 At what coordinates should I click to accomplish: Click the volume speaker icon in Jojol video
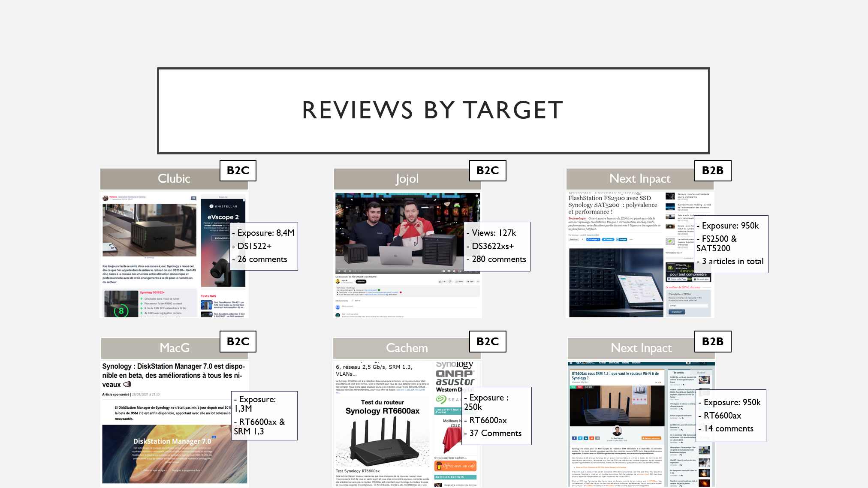[350, 271]
